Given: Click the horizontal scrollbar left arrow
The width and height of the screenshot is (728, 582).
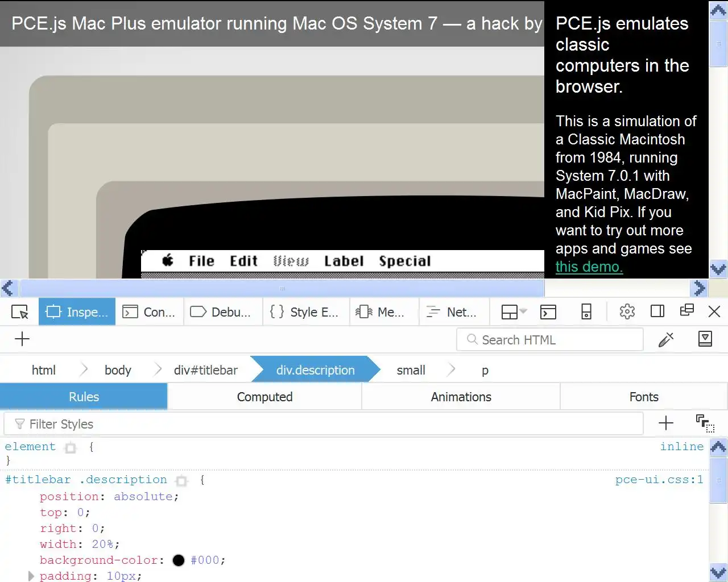Looking at the screenshot, I should pos(8,288).
